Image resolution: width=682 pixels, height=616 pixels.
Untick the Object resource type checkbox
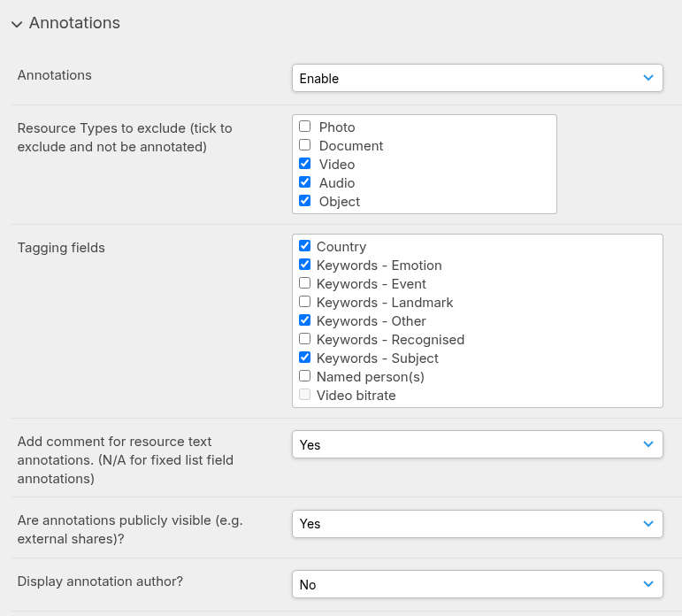305,201
